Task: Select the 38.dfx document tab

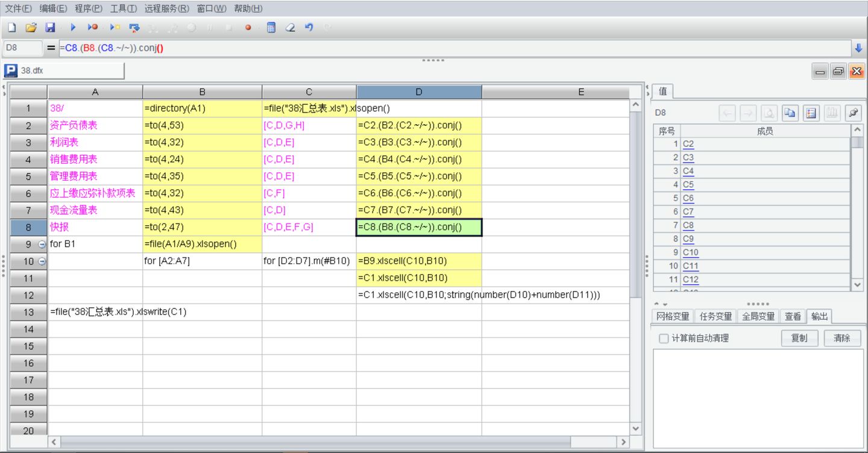Action: tap(63, 71)
